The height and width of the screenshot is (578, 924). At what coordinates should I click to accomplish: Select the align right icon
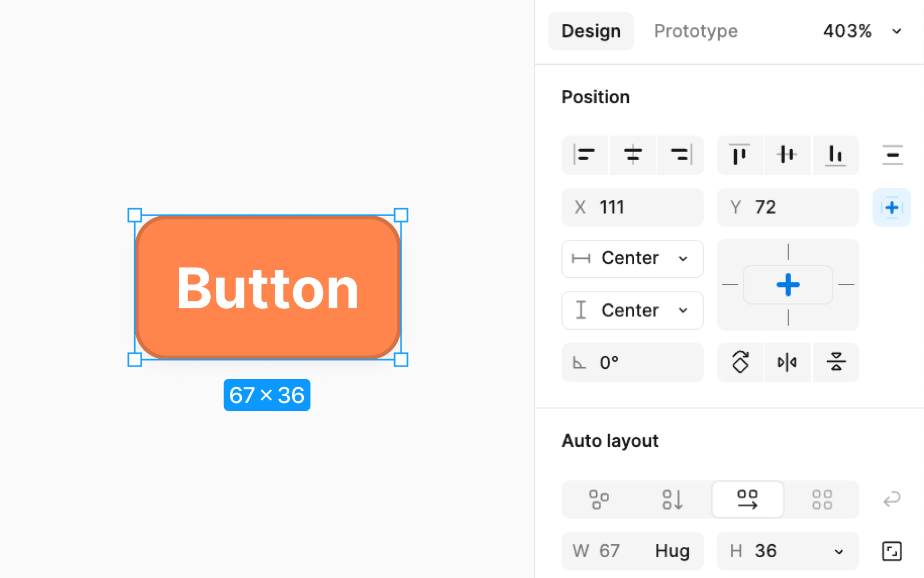point(680,155)
